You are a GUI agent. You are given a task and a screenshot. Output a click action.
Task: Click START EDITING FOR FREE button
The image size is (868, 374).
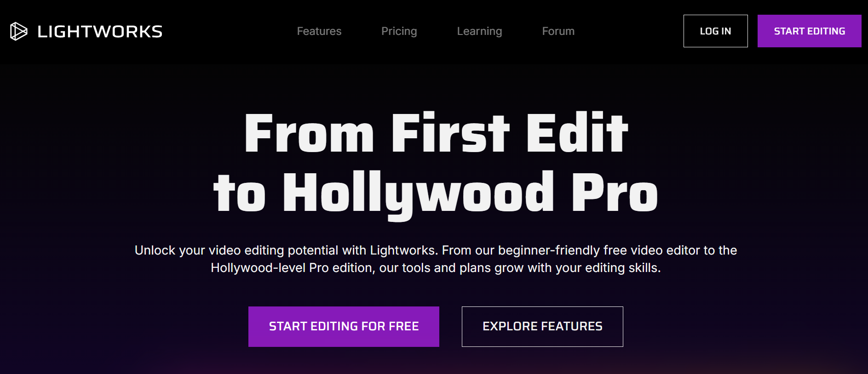point(344,327)
